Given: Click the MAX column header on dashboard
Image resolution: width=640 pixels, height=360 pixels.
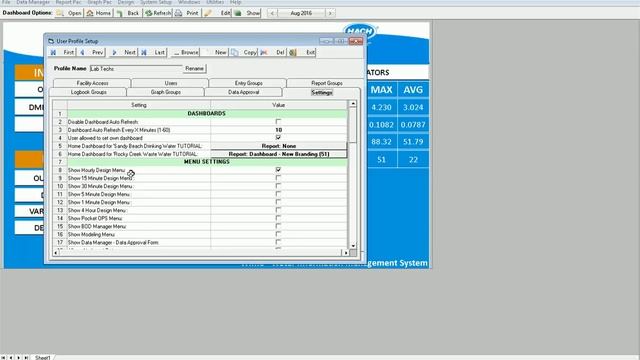Looking at the screenshot, I should click(381, 90).
